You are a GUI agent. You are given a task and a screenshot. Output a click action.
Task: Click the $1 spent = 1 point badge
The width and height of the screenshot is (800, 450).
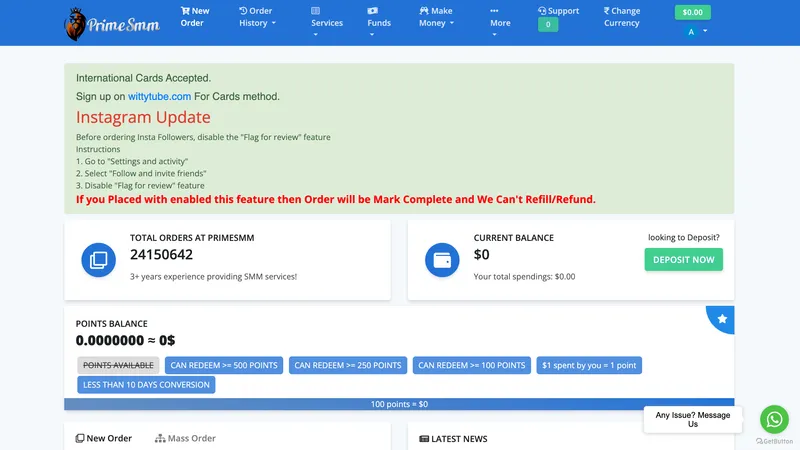coord(589,365)
